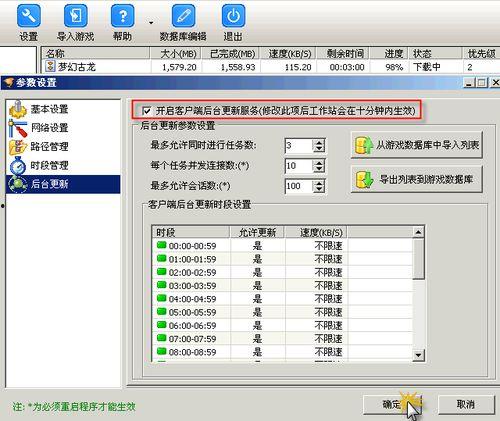Click the 大小(MB) column header
Viewport: 500px width, 421px height.
pos(176,53)
